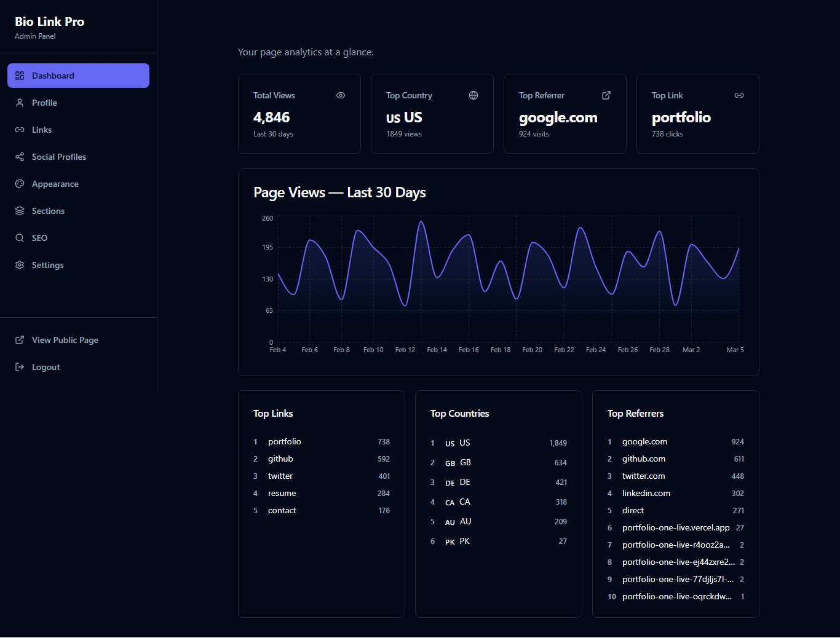Click the Profile person icon
This screenshot has height=638, width=840.
point(20,103)
